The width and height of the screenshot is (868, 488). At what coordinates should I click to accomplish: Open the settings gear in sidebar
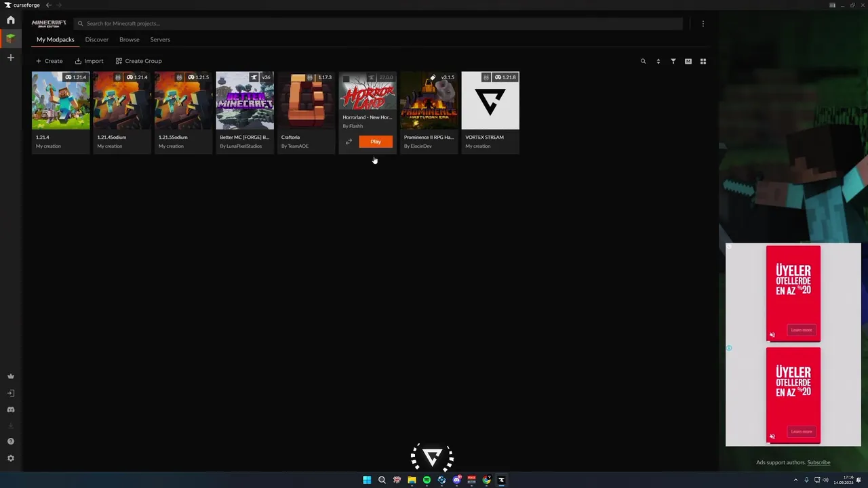[x=10, y=458]
